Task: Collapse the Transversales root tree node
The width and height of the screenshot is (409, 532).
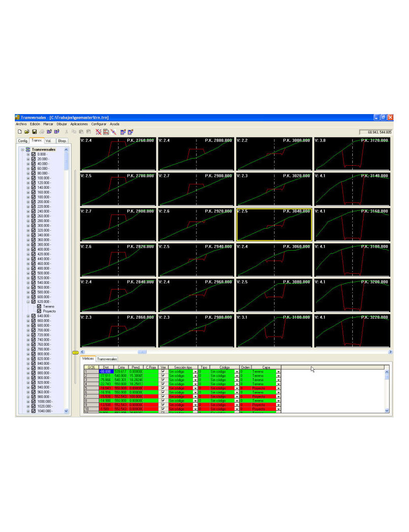Action: pos(22,149)
